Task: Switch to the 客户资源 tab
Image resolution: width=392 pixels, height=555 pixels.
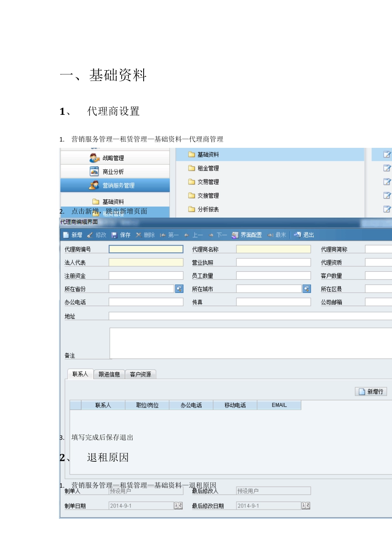Action: click(140, 375)
